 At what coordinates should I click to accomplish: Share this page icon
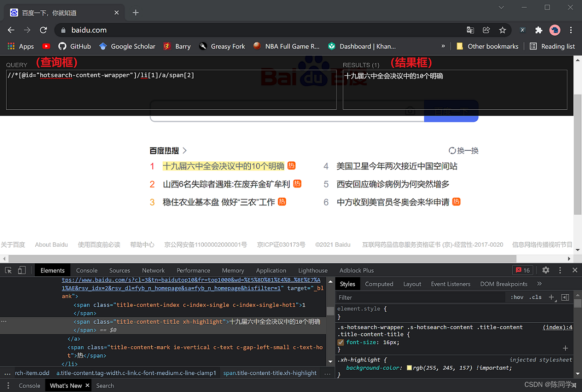(486, 30)
